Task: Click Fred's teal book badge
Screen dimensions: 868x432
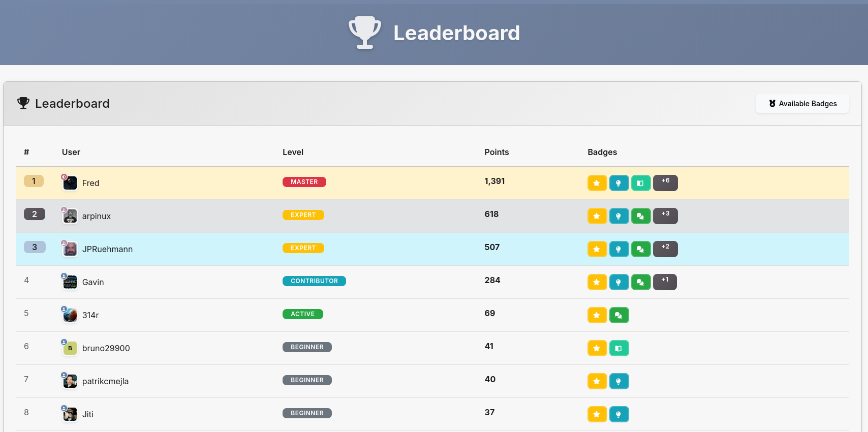Action: (641, 183)
